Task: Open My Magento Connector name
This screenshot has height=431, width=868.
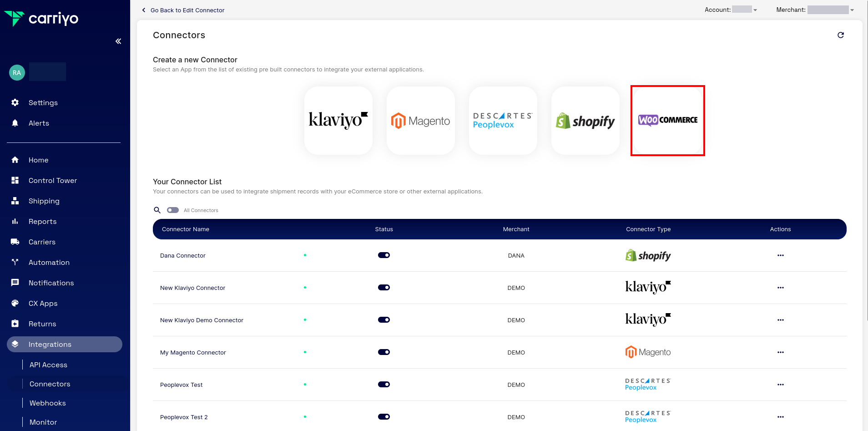Action: click(193, 352)
